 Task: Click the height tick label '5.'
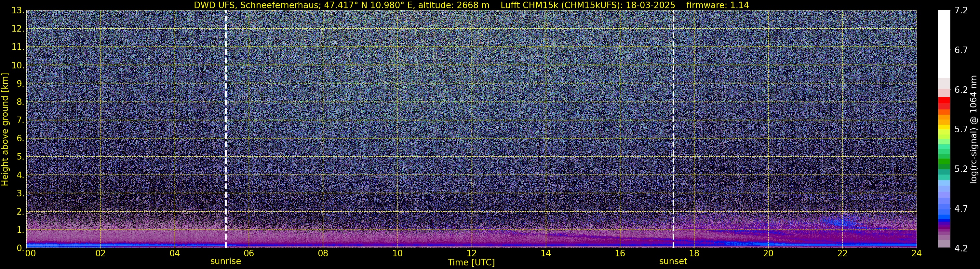20,157
